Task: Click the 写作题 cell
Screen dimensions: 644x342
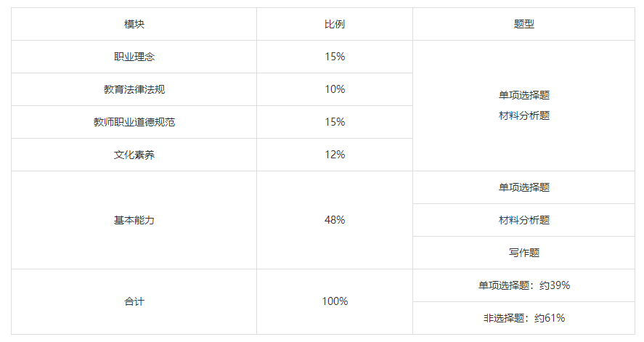Action: pyautogui.click(x=523, y=253)
